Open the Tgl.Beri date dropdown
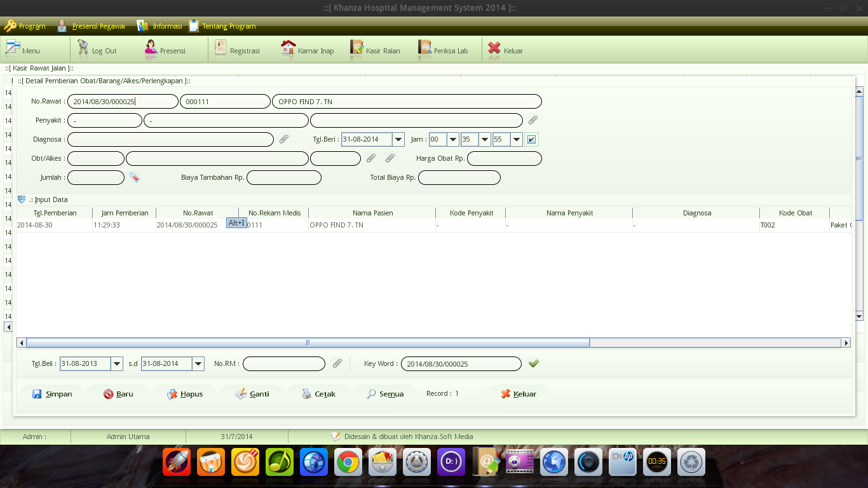The image size is (868, 488). 398,139
